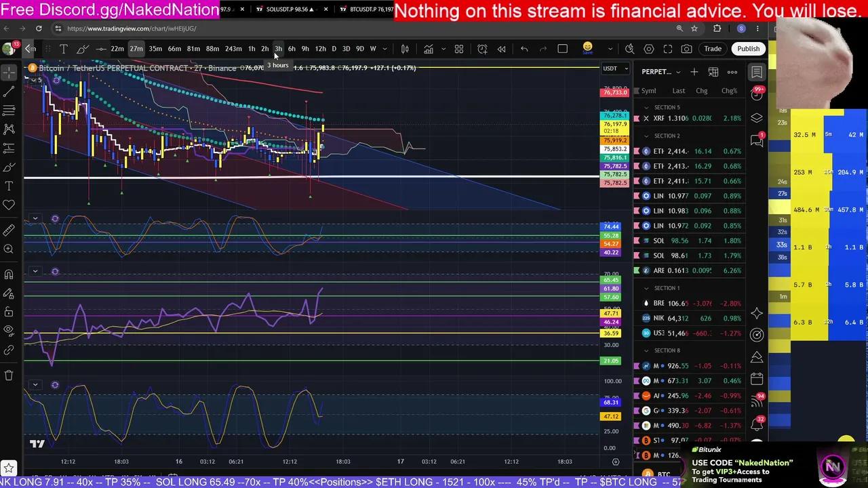Viewport: 868px width, 488px height.
Task: Collapse SECTION 5 in the watchlist
Action: click(646, 107)
